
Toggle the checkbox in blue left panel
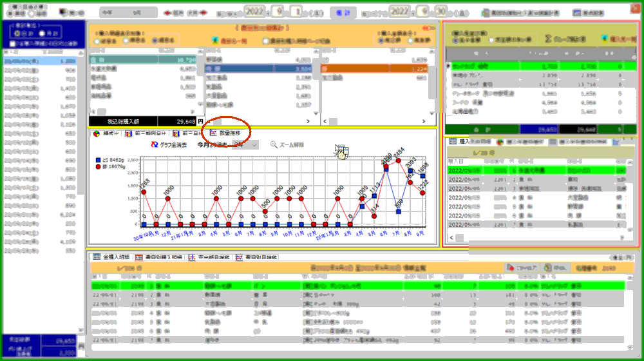(x=12, y=44)
